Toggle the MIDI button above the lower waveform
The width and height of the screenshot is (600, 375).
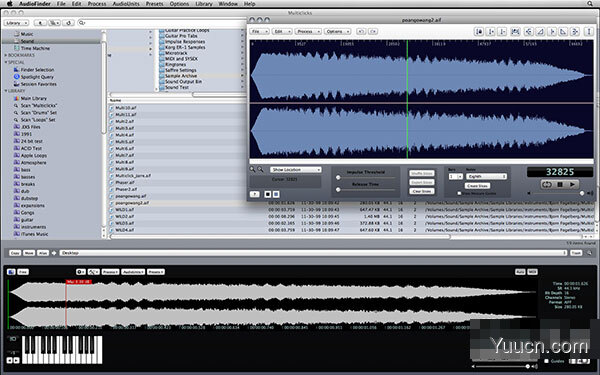point(532,272)
